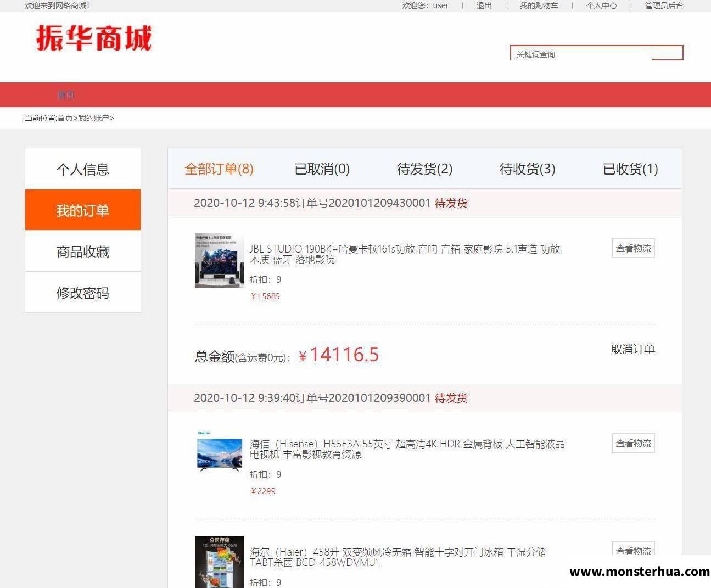Click 查看物流 for the Hisense TV item

pos(634,443)
